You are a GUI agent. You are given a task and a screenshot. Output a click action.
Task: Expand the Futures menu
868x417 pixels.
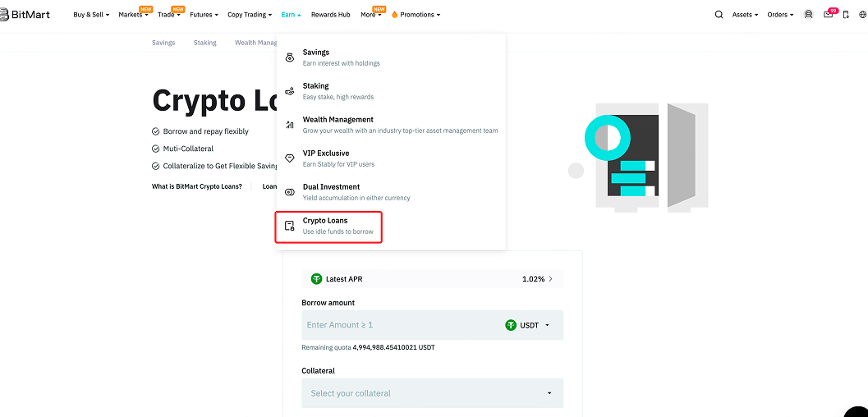pyautogui.click(x=204, y=15)
